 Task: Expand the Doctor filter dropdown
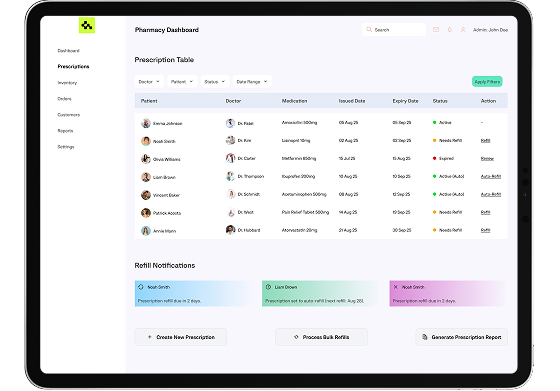[149, 81]
